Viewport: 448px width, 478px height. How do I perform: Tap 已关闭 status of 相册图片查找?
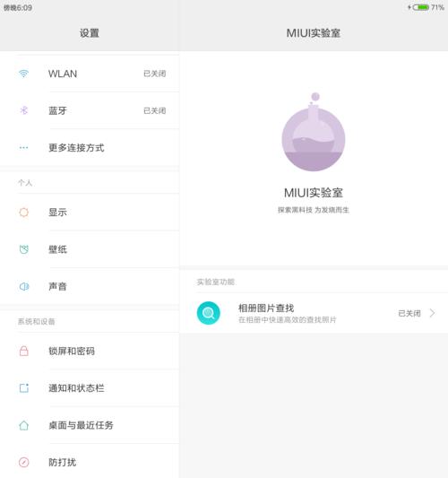pyautogui.click(x=409, y=313)
